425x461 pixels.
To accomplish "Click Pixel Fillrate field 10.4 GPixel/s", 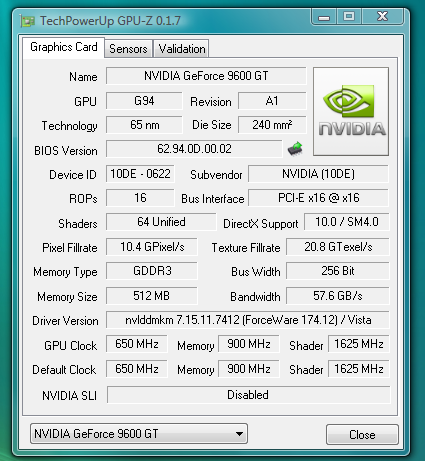I will pyautogui.click(x=152, y=247).
